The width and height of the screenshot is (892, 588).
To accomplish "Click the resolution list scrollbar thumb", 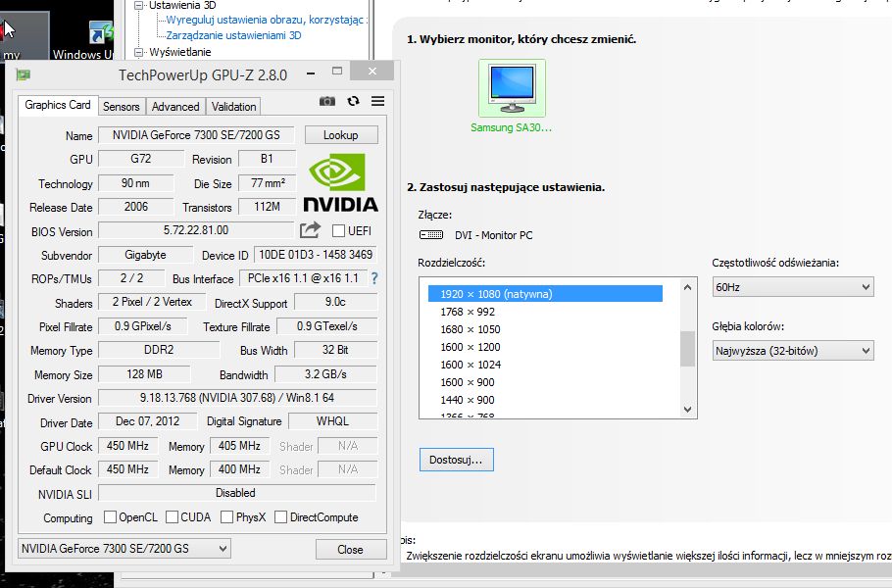I will pos(687,348).
